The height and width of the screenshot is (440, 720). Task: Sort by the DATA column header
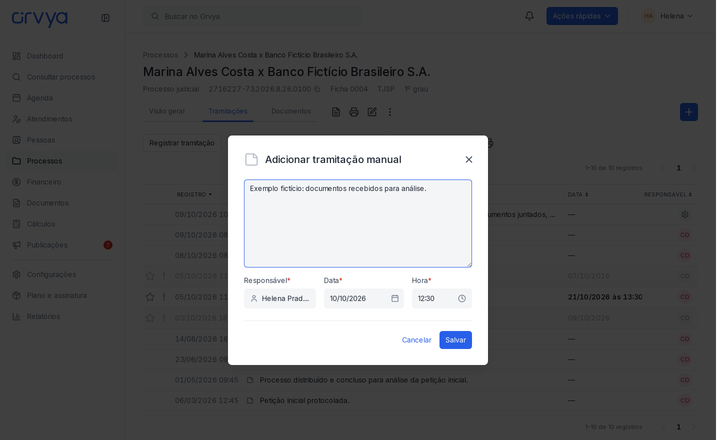pos(578,195)
